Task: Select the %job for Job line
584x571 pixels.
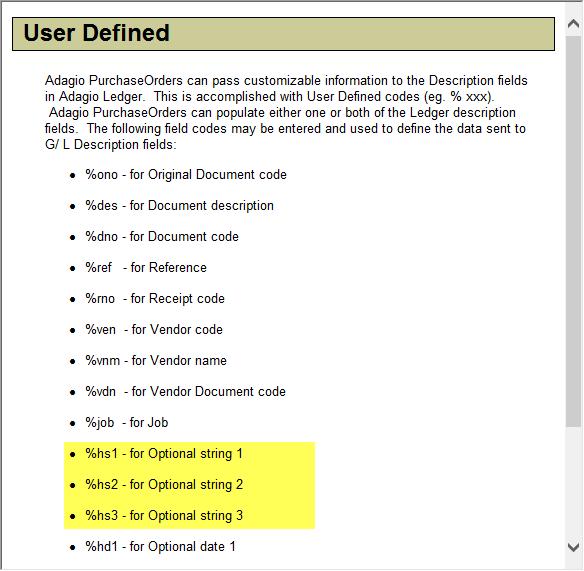Action: 127,422
